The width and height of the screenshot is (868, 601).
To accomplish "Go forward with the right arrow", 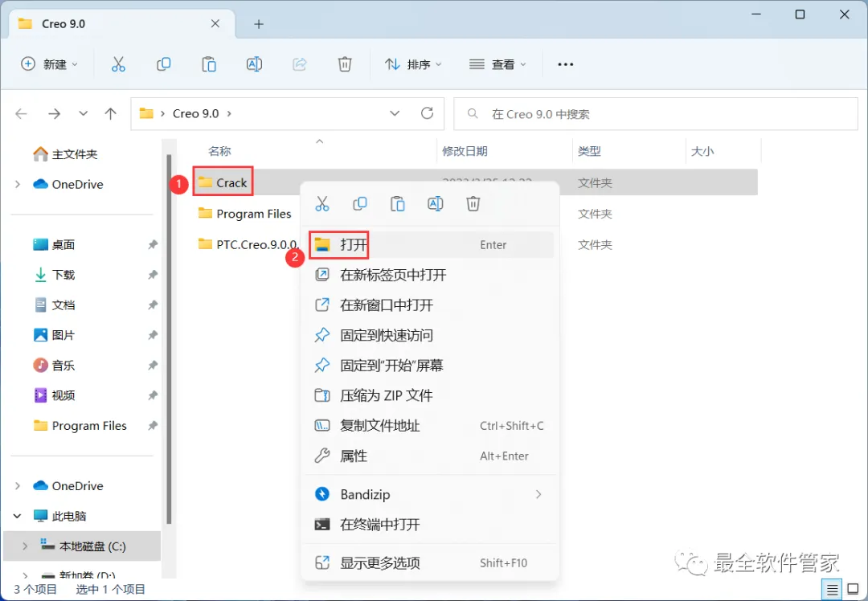I will [x=54, y=113].
